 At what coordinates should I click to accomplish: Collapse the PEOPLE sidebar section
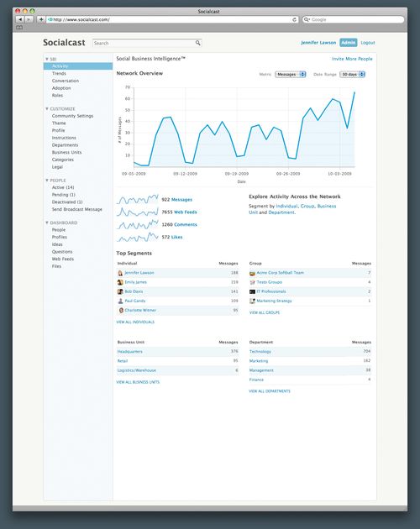(x=47, y=181)
